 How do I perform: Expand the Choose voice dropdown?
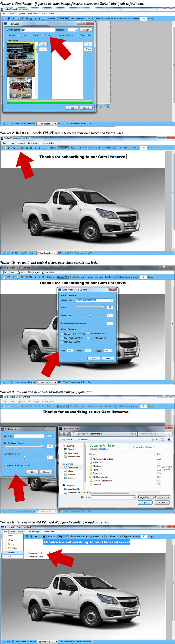pyautogui.click(x=111, y=300)
